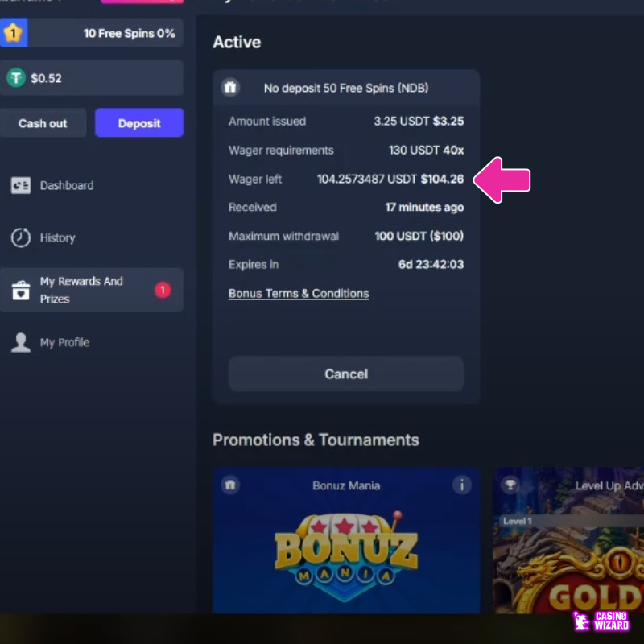This screenshot has width=644, height=644.
Task: Click the "Expires in" label
Action: (x=254, y=265)
